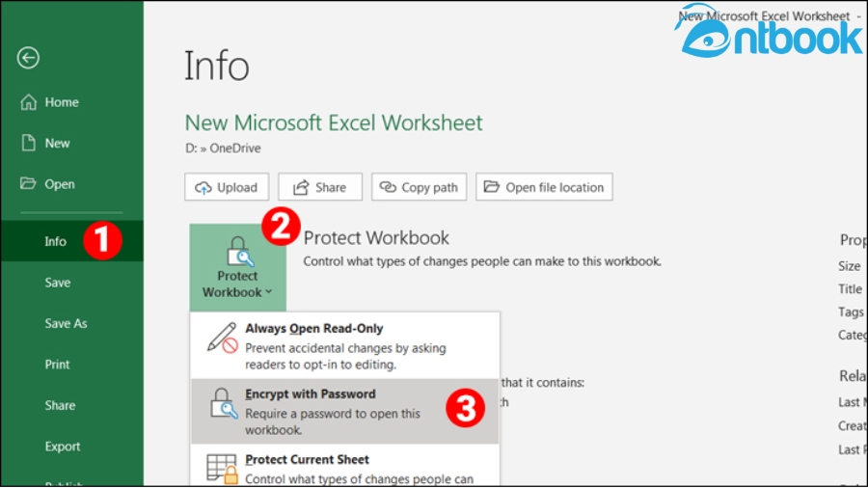
Task: Click the Always Open Read-Only pencil icon
Action: pos(222,338)
